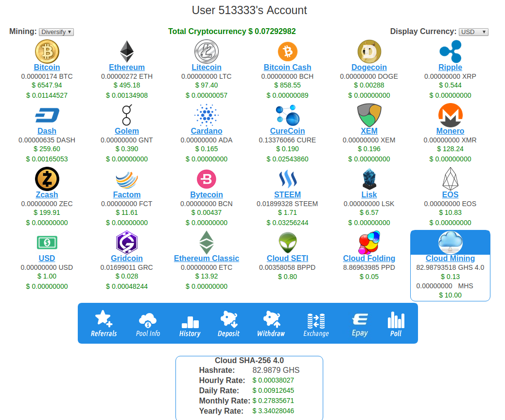Click the Cloud SHA-256 4.0 heading

249,360
